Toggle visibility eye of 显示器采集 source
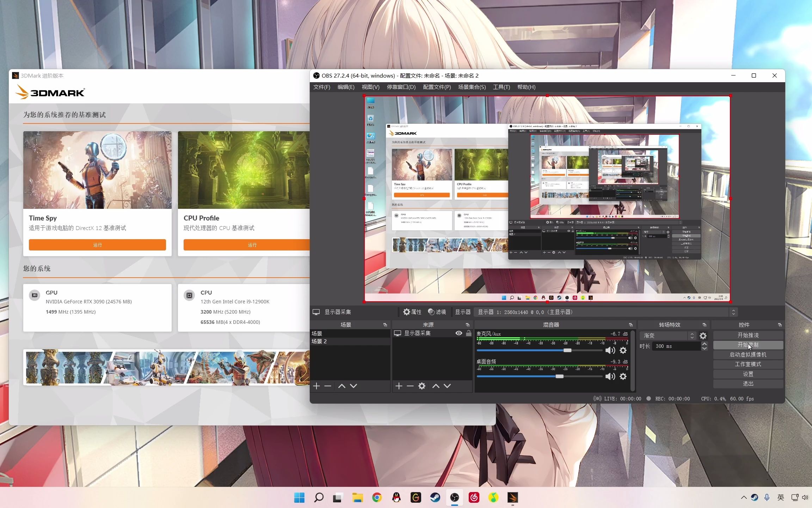 (459, 333)
